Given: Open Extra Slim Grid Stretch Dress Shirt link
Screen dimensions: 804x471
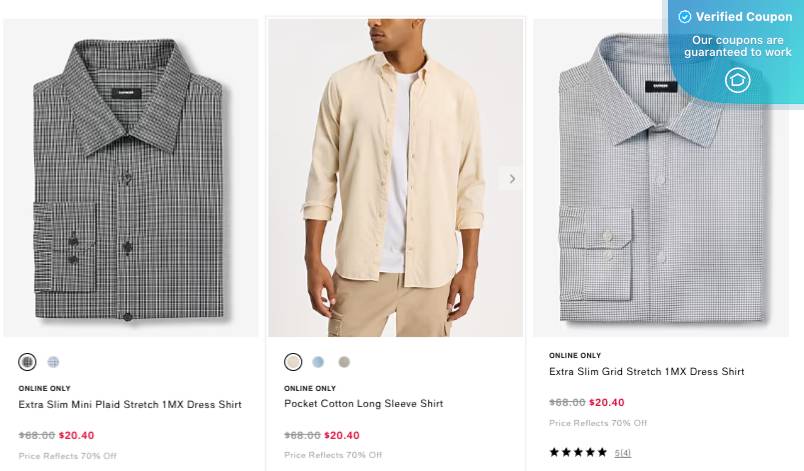Looking at the screenshot, I should (x=646, y=372).
